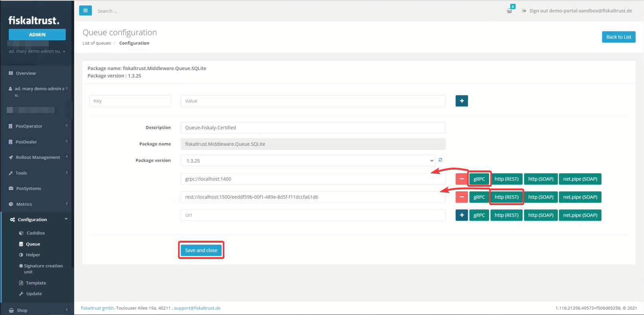Expand the Shop menu chevron
The width and height of the screenshot is (644, 315).
(67, 309)
